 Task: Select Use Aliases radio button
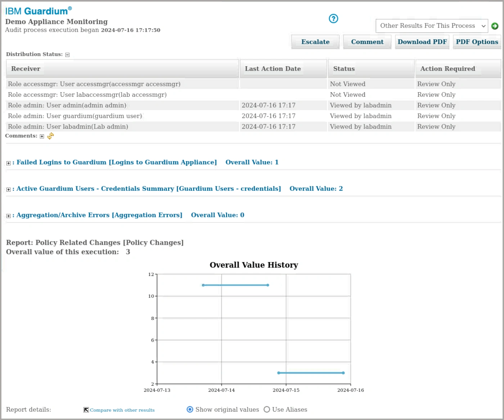267,410
